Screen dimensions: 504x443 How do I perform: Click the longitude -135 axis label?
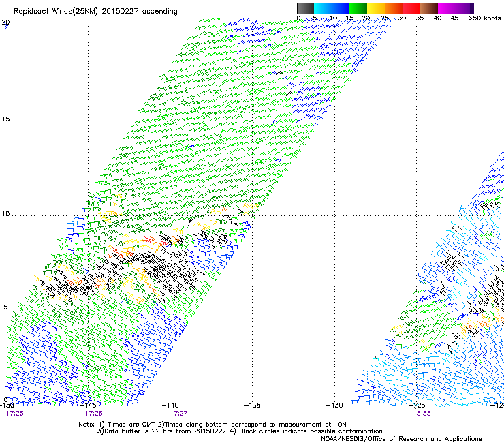point(252,405)
